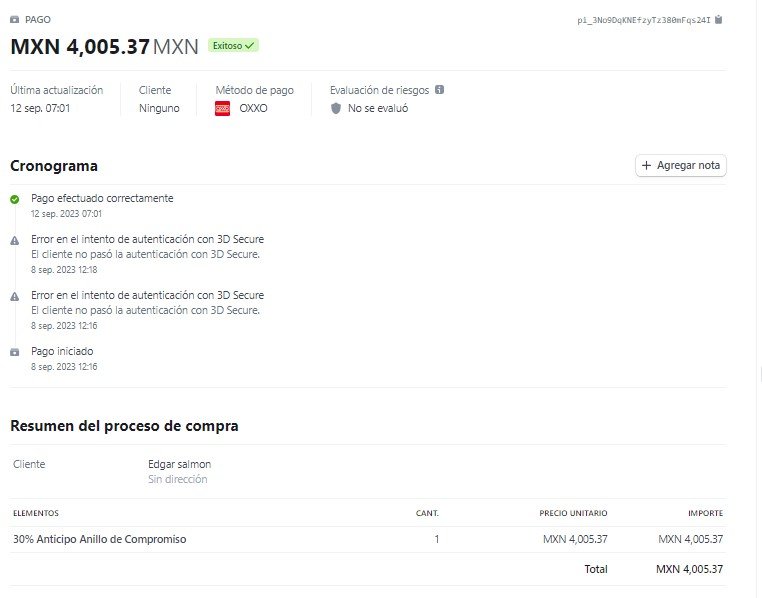The width and height of the screenshot is (762, 598).
Task: Click the Pago iniciado timeline icon
Action: [x=15, y=352]
